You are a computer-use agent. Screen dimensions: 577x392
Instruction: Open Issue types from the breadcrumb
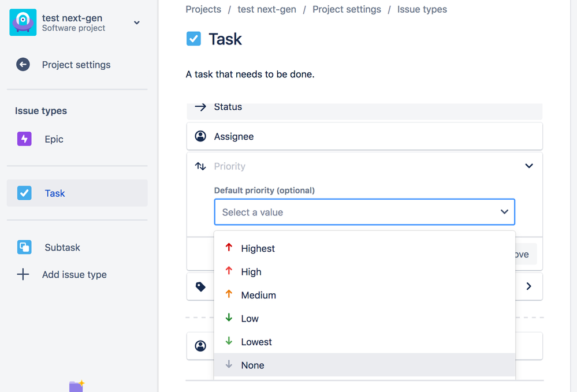pos(422,9)
